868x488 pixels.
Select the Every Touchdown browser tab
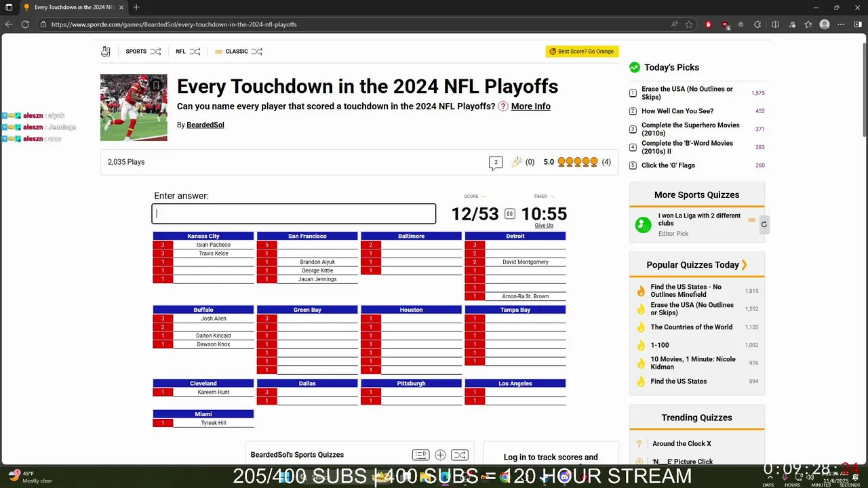pyautogui.click(x=73, y=7)
